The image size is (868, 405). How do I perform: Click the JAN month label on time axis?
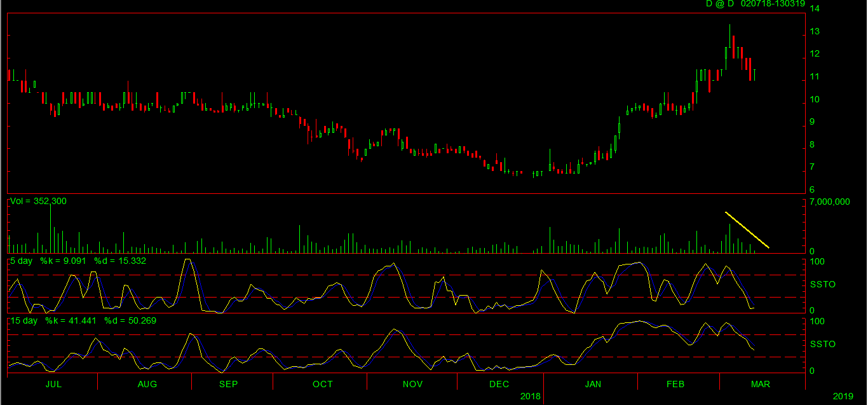click(x=593, y=384)
